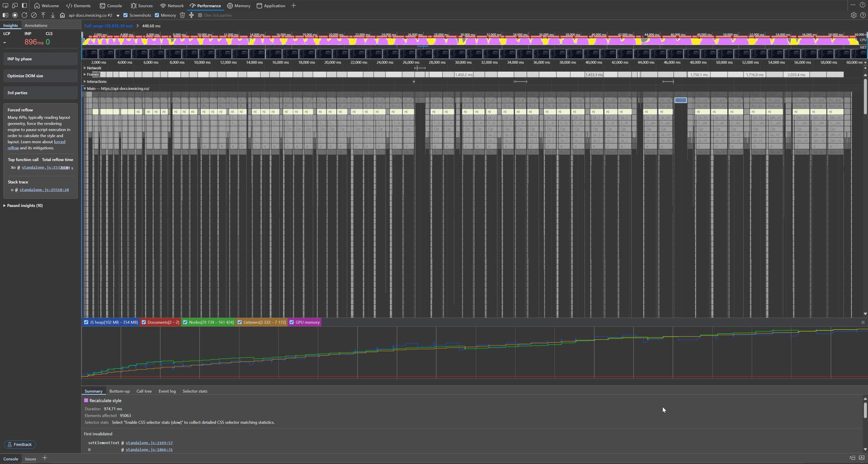Click dock drawer icon at bottom right
The height and width of the screenshot is (464, 868).
coord(852,458)
